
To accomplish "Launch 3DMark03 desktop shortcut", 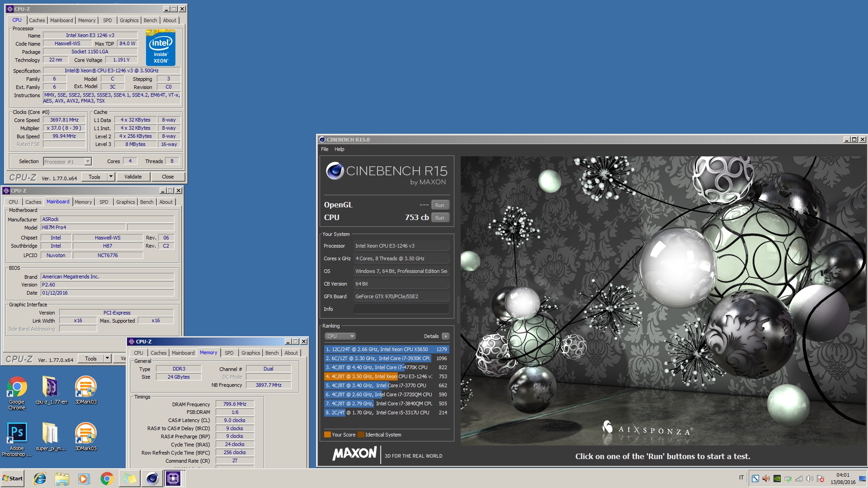I will click(x=85, y=390).
